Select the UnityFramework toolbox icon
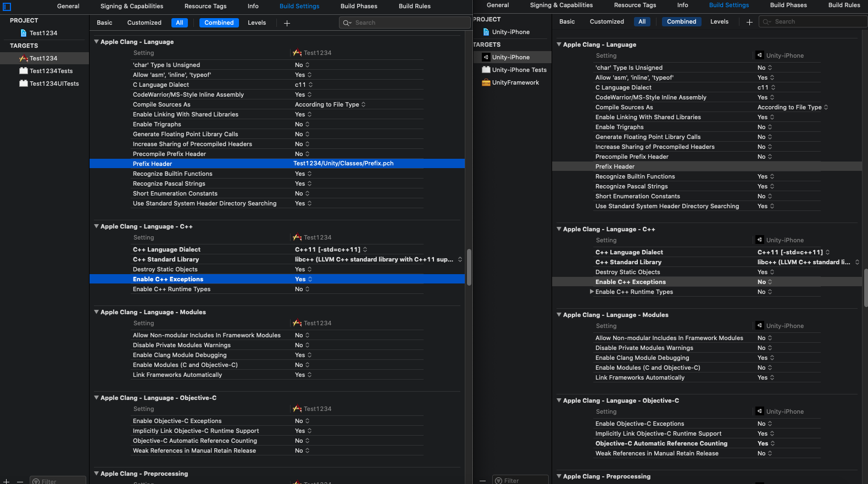The width and height of the screenshot is (868, 484). (x=486, y=82)
